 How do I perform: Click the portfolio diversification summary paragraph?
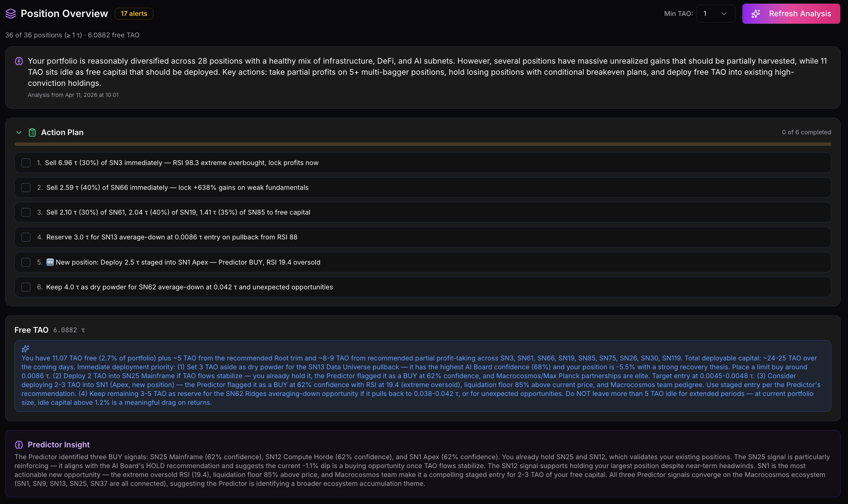[427, 72]
